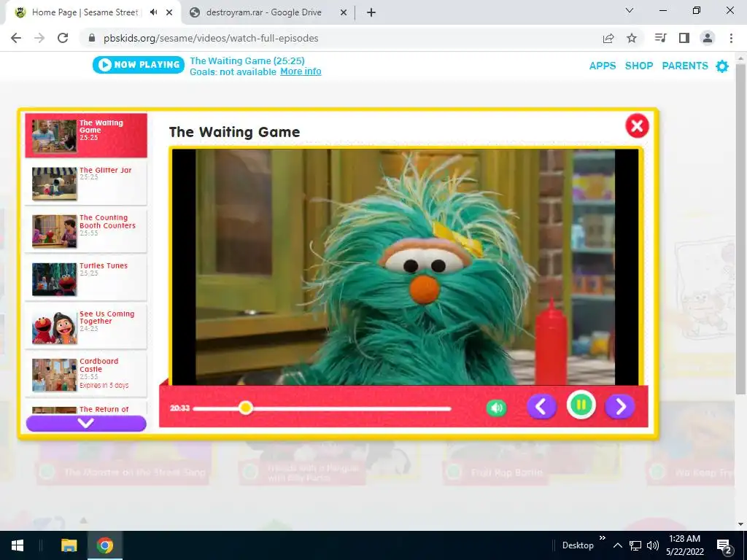747x560 pixels.
Task: Close the destroyram.rar Google Drive tab
Action: click(x=343, y=13)
